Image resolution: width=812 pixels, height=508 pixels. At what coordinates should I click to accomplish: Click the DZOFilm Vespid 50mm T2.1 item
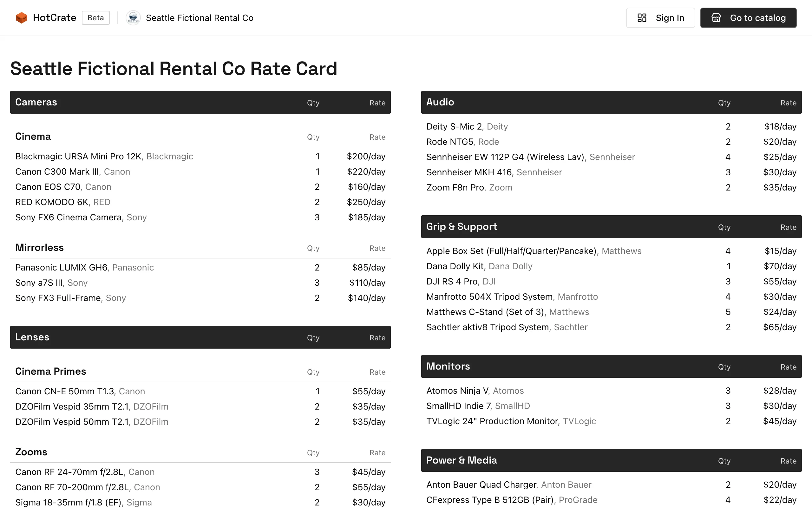pos(200,422)
